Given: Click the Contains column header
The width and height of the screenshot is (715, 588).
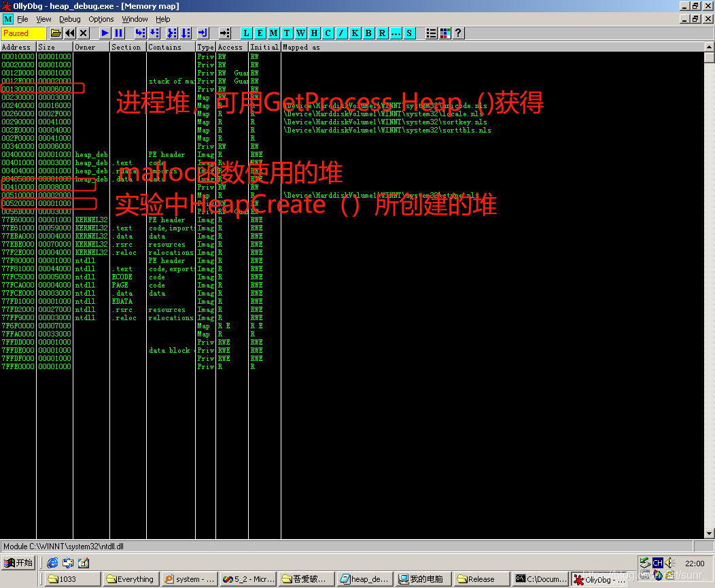Looking at the screenshot, I should 171,47.
